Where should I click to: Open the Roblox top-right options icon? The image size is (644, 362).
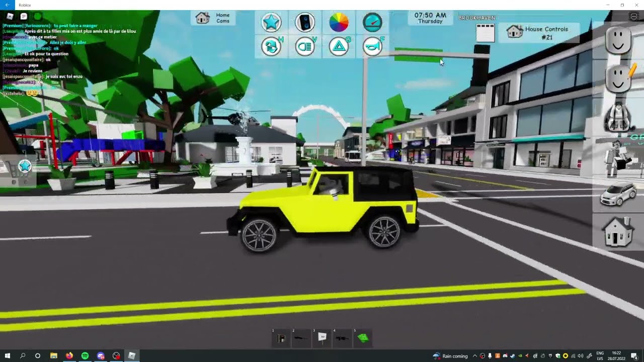(x=633, y=17)
